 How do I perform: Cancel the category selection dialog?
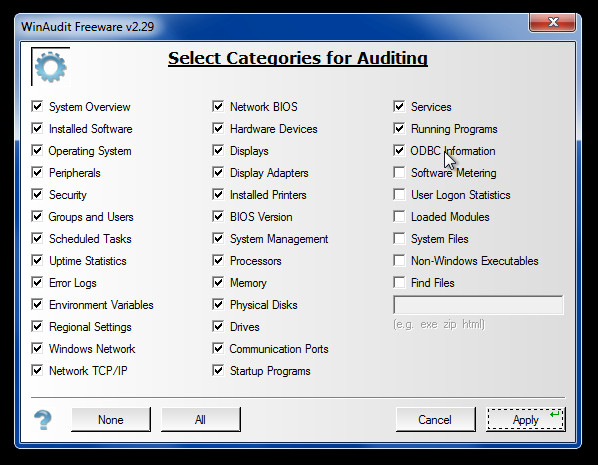coord(435,420)
